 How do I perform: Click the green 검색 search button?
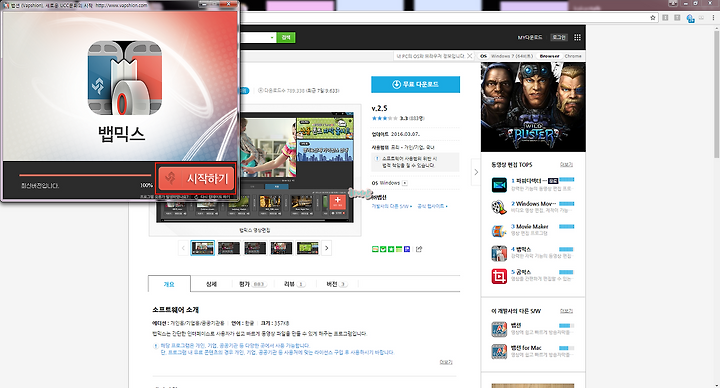point(286,37)
